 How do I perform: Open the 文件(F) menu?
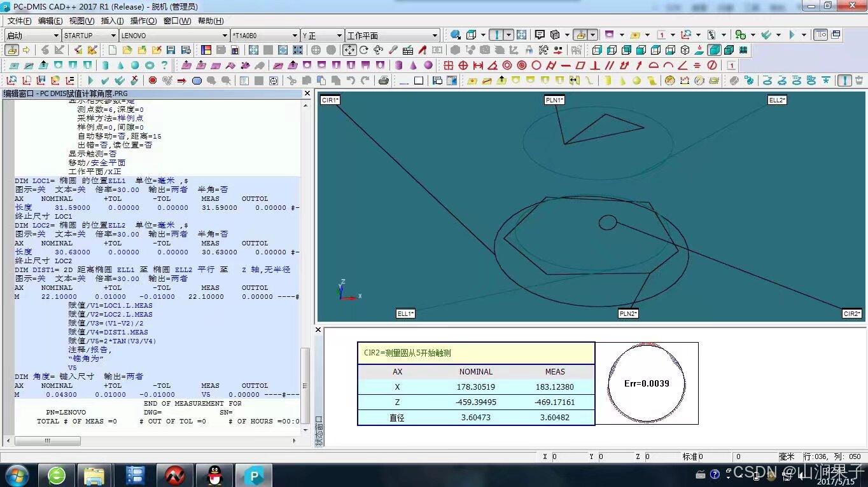point(19,21)
